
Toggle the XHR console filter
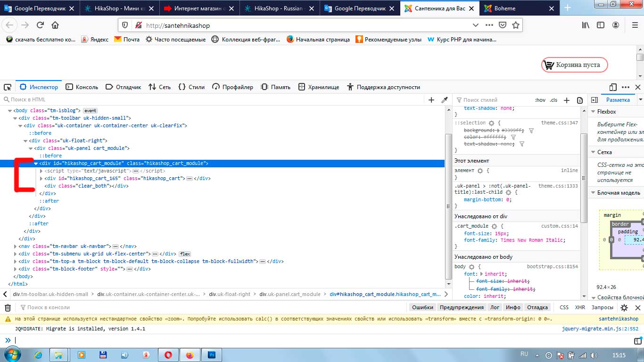click(580, 307)
